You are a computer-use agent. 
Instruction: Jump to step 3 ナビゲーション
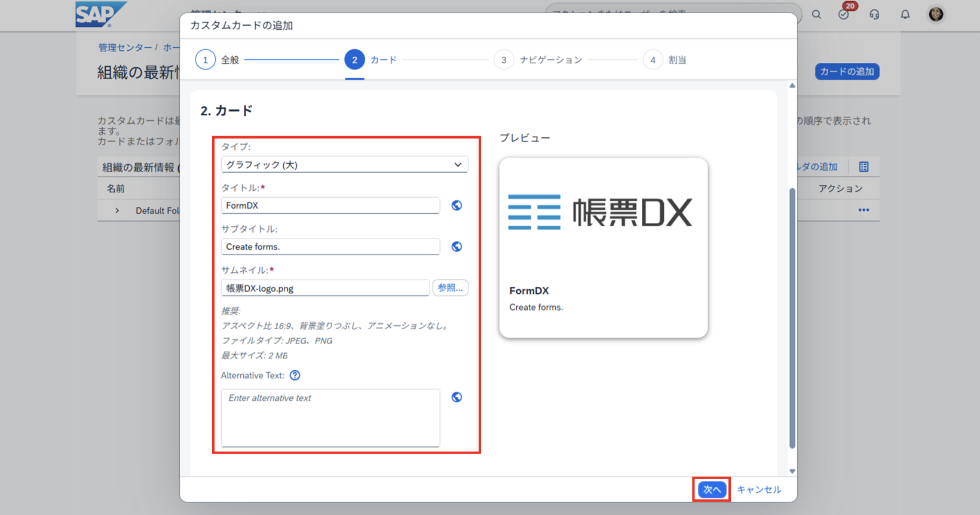[504, 60]
